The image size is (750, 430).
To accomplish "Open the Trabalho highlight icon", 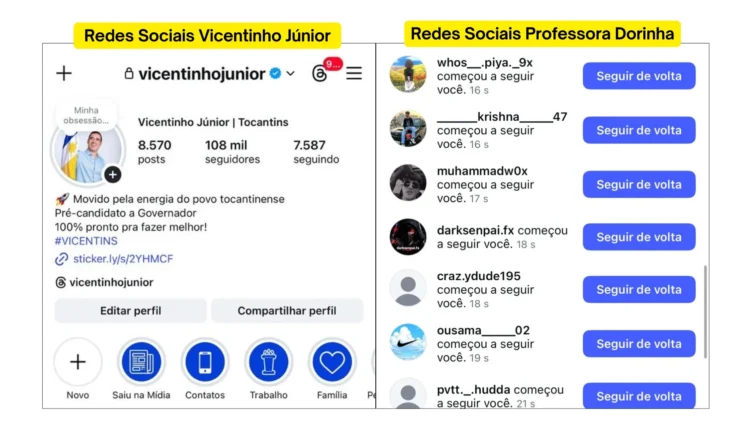I will [268, 362].
